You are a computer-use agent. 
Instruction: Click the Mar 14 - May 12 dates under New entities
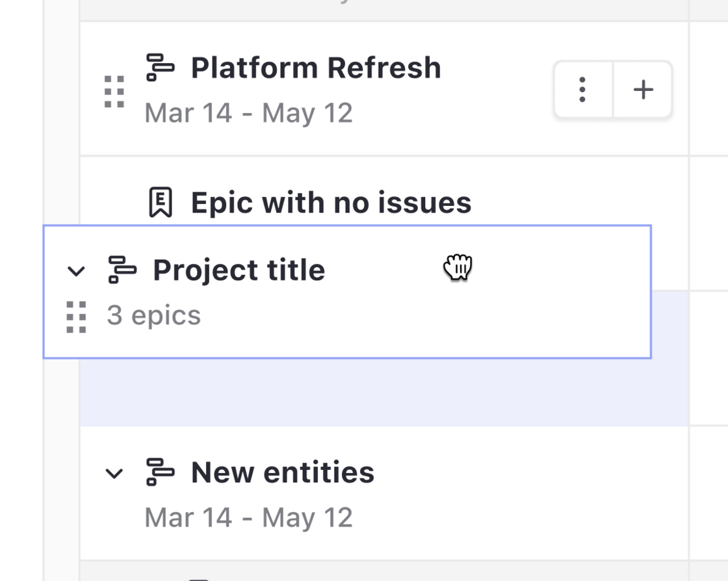249,517
